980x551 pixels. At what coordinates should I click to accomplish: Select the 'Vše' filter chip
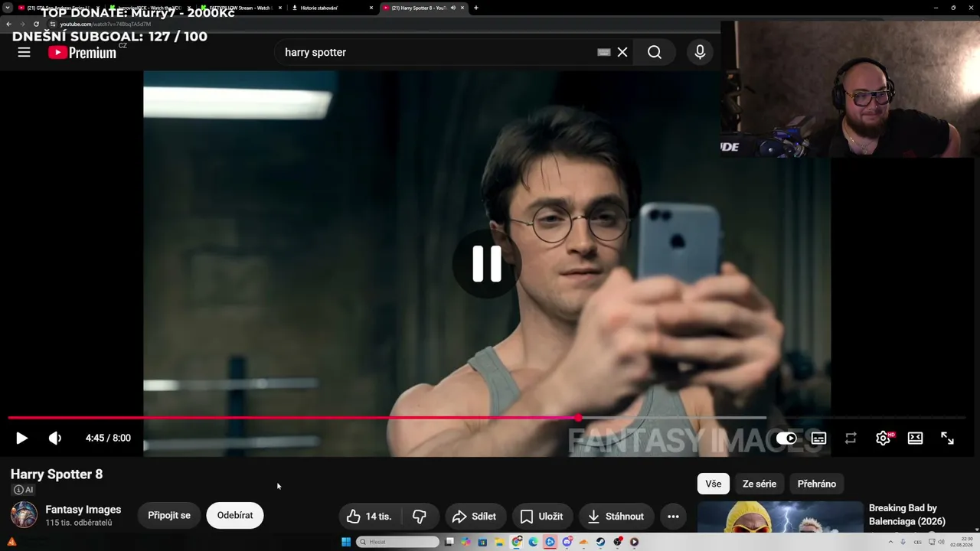pyautogui.click(x=714, y=484)
